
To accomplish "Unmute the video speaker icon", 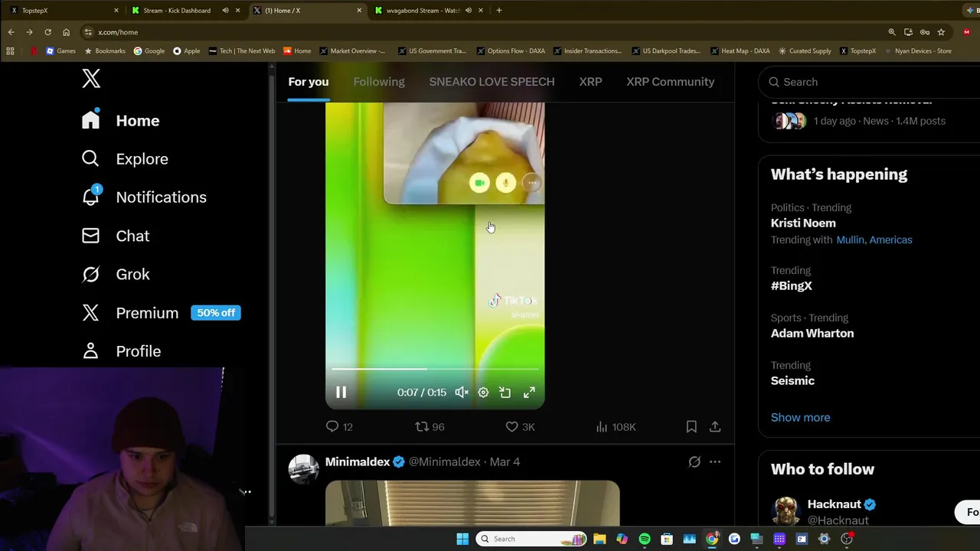I will (462, 392).
